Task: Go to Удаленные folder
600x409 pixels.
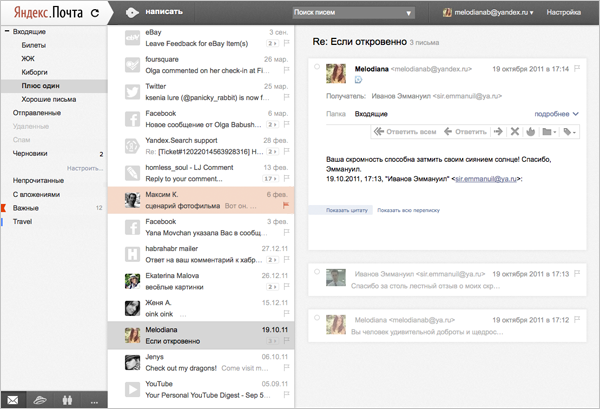Action: (31, 126)
